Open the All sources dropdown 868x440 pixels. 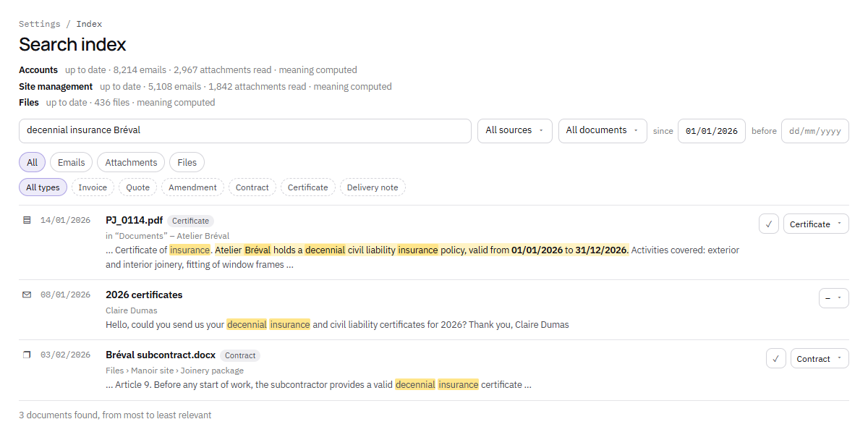pos(515,130)
